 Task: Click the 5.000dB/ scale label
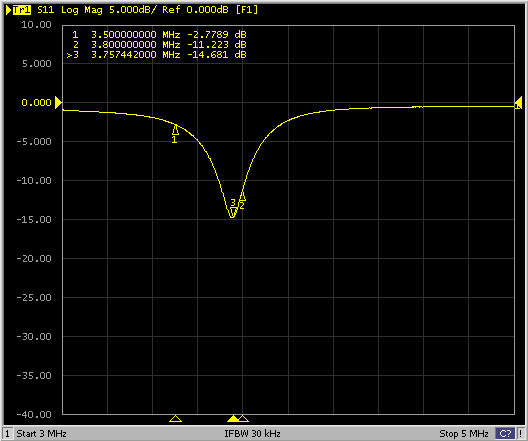click(133, 10)
